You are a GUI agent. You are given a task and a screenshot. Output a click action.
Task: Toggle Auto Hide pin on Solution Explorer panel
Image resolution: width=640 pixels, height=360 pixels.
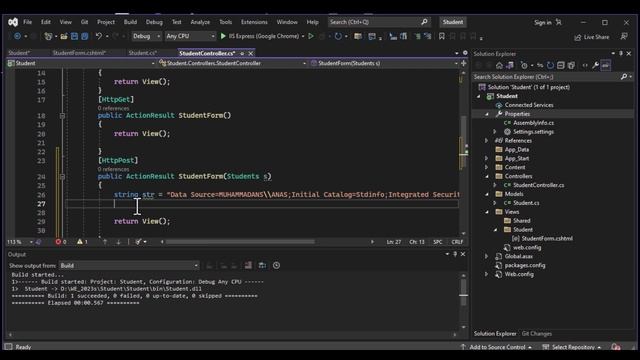(621, 53)
